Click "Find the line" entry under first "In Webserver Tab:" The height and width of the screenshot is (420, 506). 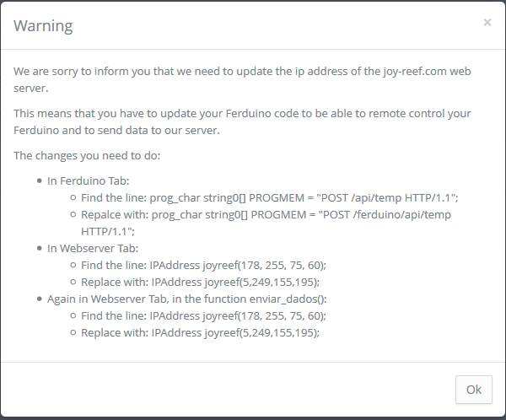pos(203,265)
